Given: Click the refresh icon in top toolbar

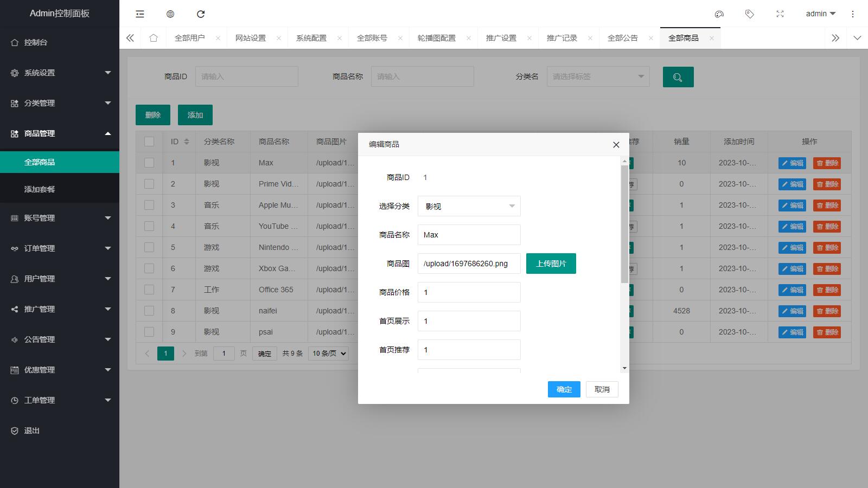Looking at the screenshot, I should (201, 14).
